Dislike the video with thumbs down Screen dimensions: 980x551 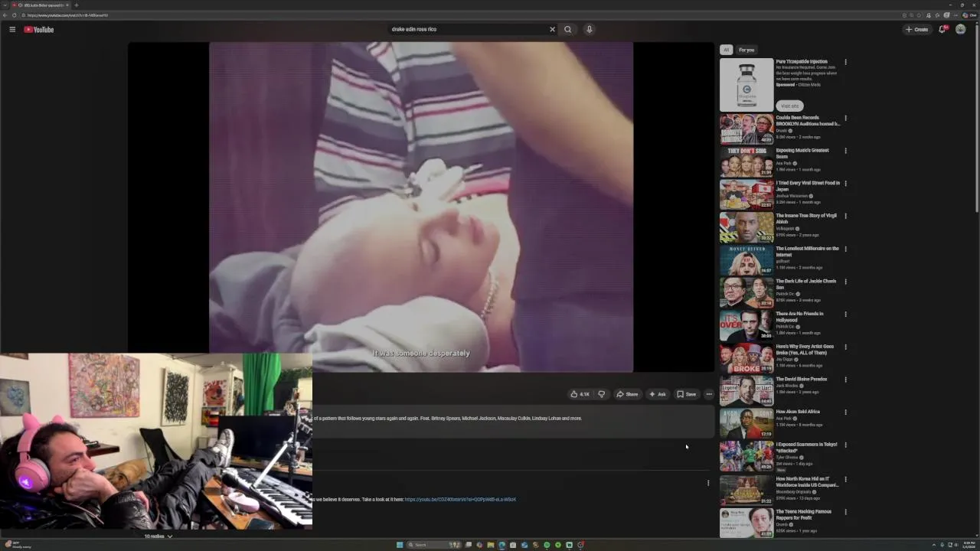[602, 394]
